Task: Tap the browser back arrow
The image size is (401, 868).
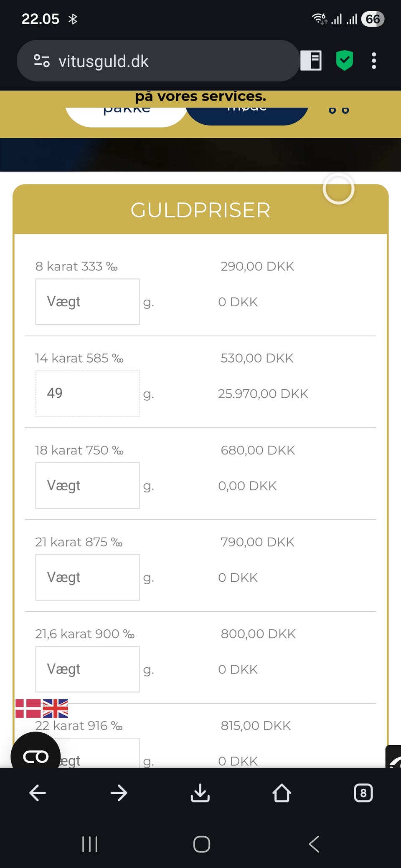Action: point(38,793)
